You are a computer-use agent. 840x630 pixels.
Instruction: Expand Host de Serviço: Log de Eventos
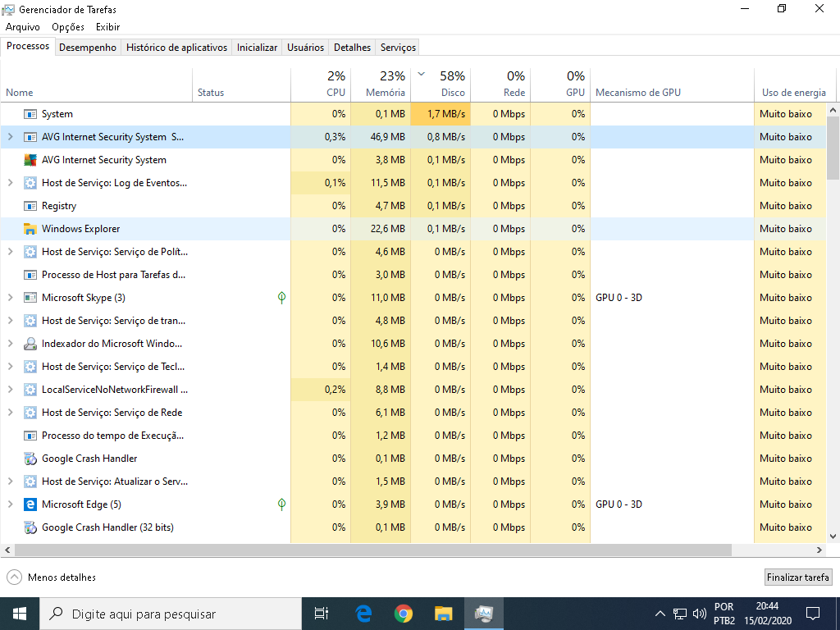10,183
